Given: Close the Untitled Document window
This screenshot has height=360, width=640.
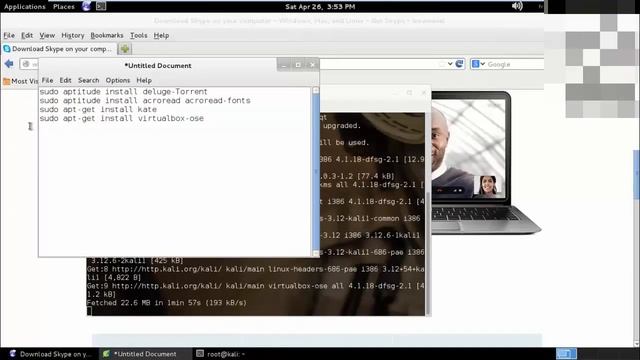Looking at the screenshot, I should (312, 65).
